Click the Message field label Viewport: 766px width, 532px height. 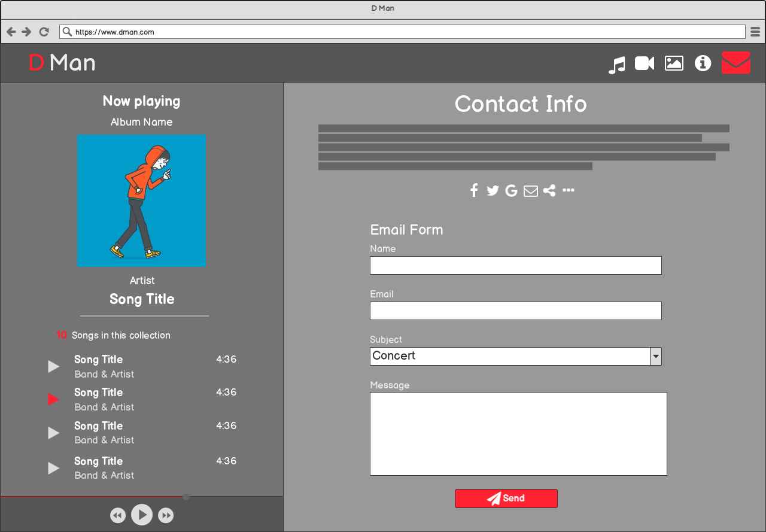[x=390, y=385]
